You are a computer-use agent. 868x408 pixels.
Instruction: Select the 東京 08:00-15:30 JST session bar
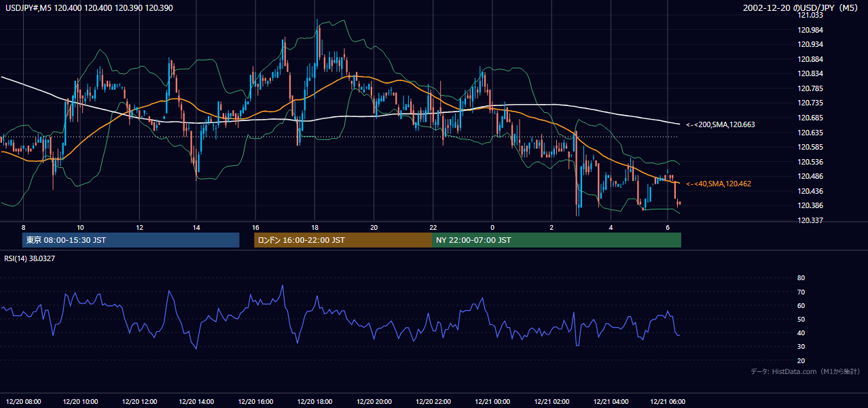point(130,240)
